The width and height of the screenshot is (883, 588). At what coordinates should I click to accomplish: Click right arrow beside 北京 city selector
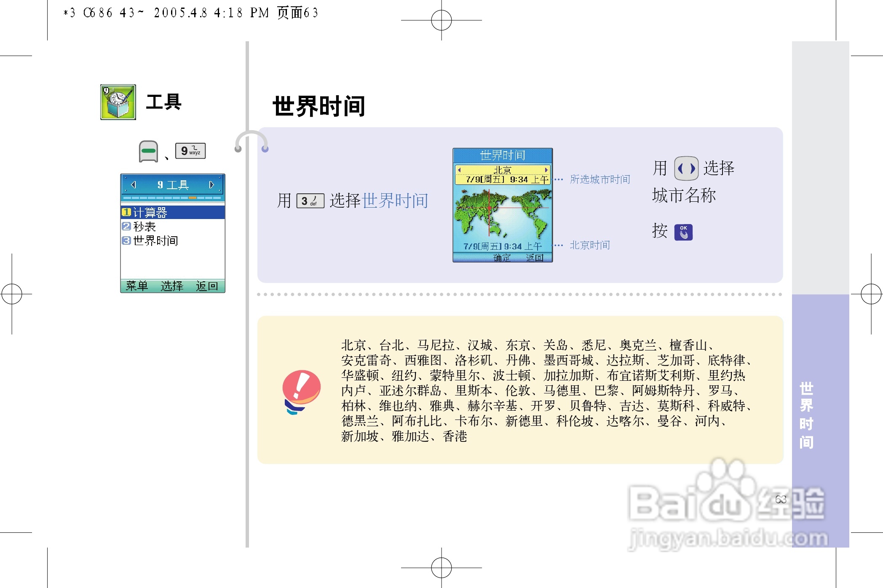coord(546,170)
